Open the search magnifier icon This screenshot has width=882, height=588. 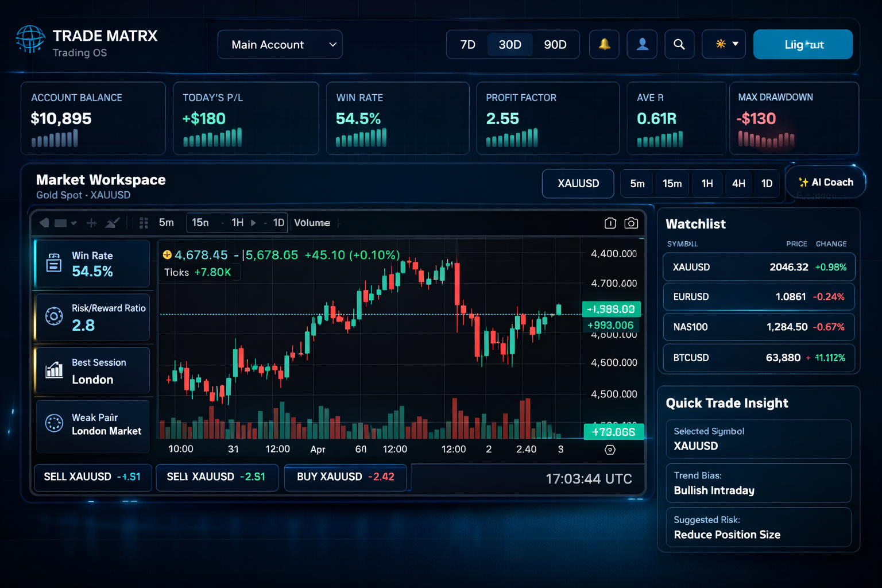[679, 44]
